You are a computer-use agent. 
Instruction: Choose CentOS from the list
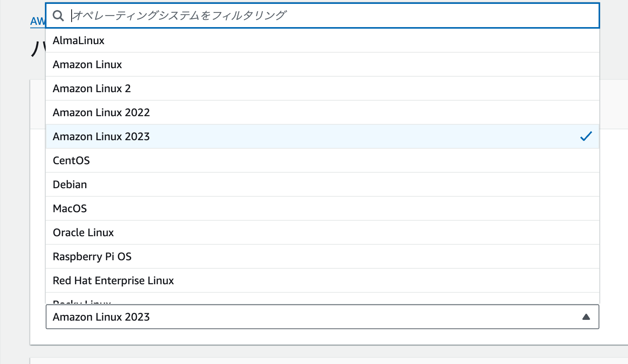(71, 161)
